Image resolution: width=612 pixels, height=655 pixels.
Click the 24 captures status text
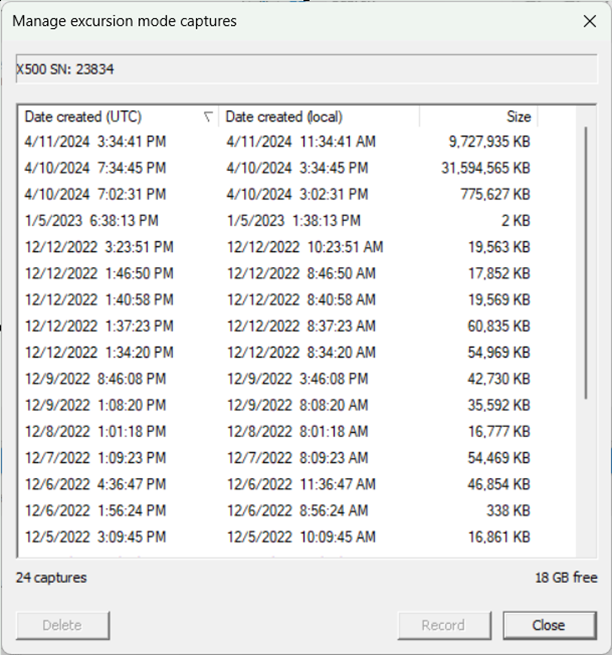pos(51,578)
